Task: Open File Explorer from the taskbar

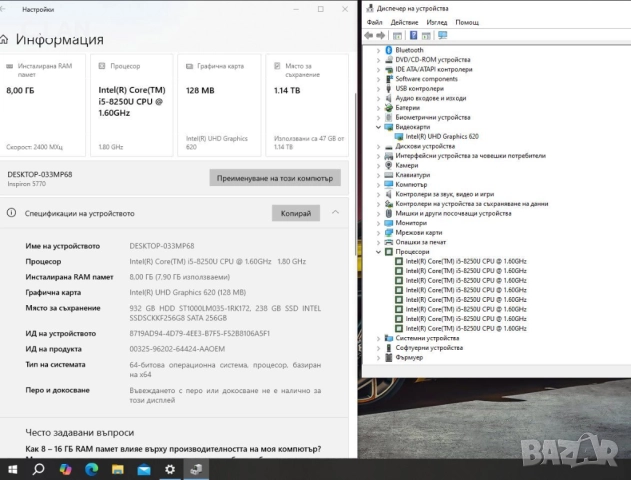Action: point(118,469)
